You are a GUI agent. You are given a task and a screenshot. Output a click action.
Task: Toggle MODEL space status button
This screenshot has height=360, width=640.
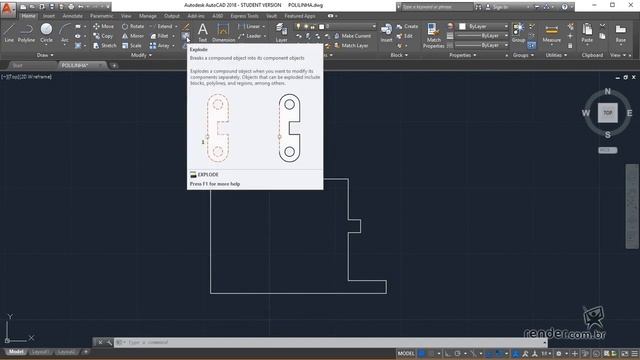[406, 353]
